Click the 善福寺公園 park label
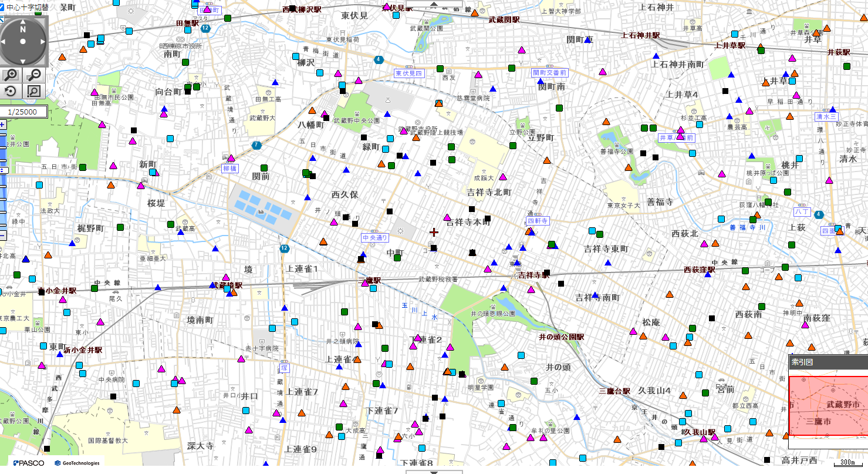The image size is (868, 474). (617, 152)
